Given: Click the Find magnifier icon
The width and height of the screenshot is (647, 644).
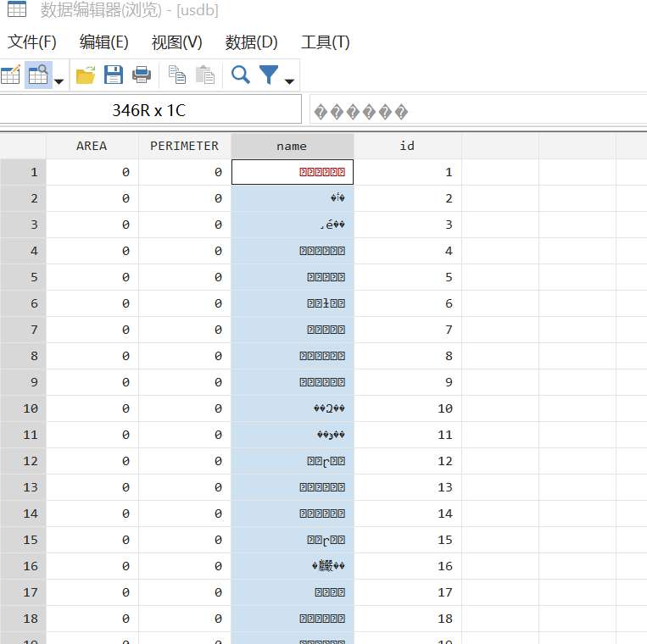Looking at the screenshot, I should pos(241,75).
